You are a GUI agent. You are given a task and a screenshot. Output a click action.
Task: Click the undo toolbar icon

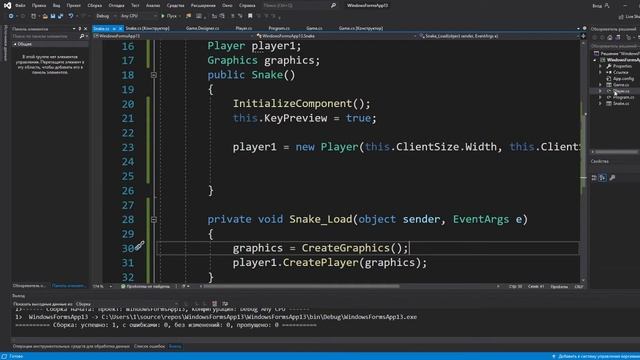pos(71,16)
